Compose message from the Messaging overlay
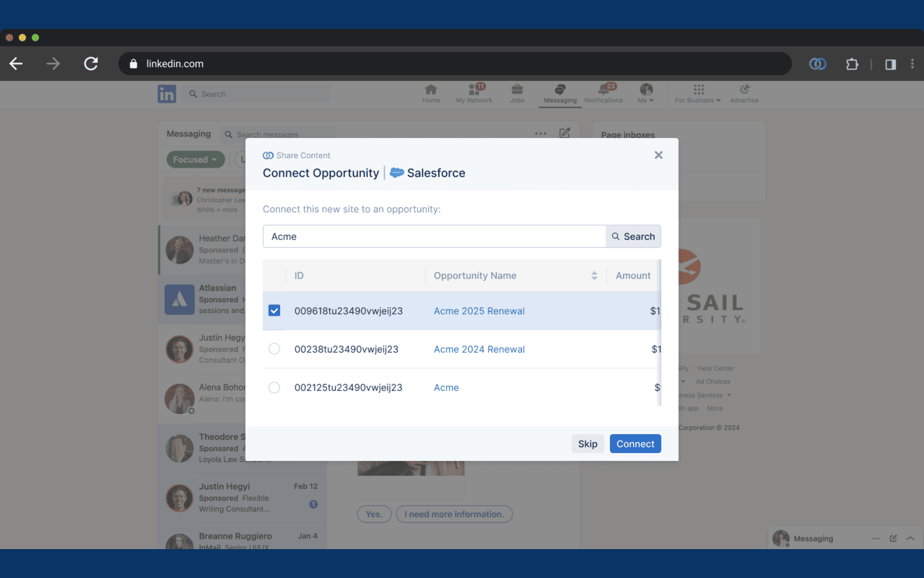This screenshot has height=578, width=924. (893, 538)
